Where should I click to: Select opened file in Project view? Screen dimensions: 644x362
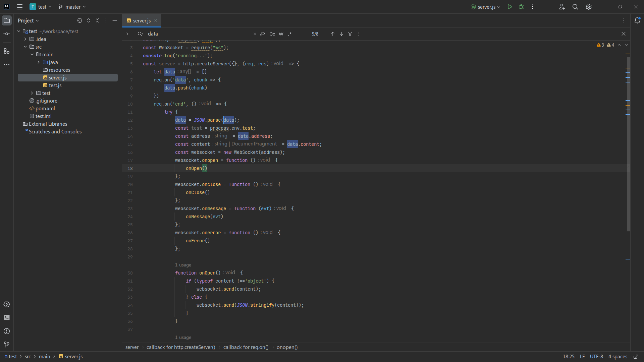point(80,20)
